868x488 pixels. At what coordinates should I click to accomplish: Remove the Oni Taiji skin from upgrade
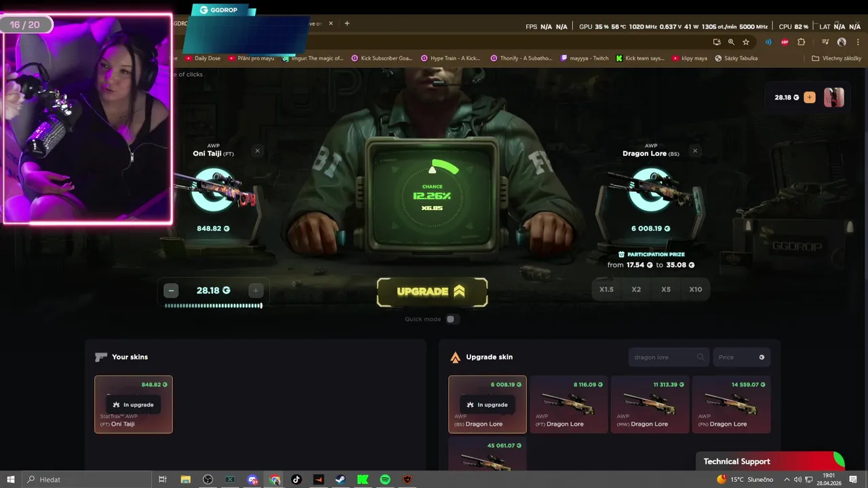(257, 150)
